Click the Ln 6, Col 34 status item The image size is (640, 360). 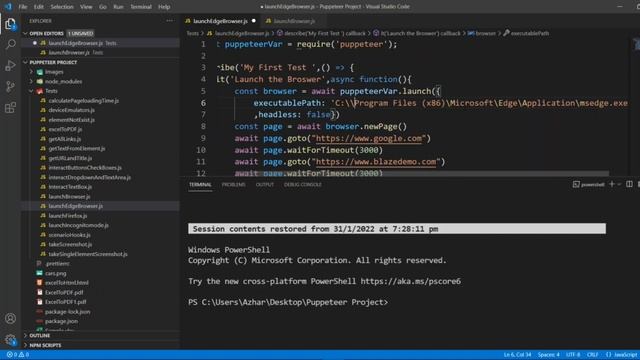518,355
